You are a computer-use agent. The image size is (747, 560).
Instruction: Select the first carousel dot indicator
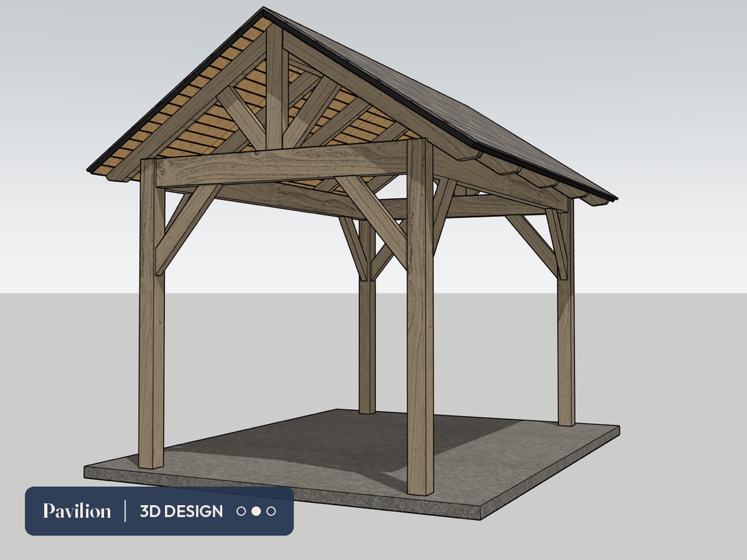click(241, 511)
